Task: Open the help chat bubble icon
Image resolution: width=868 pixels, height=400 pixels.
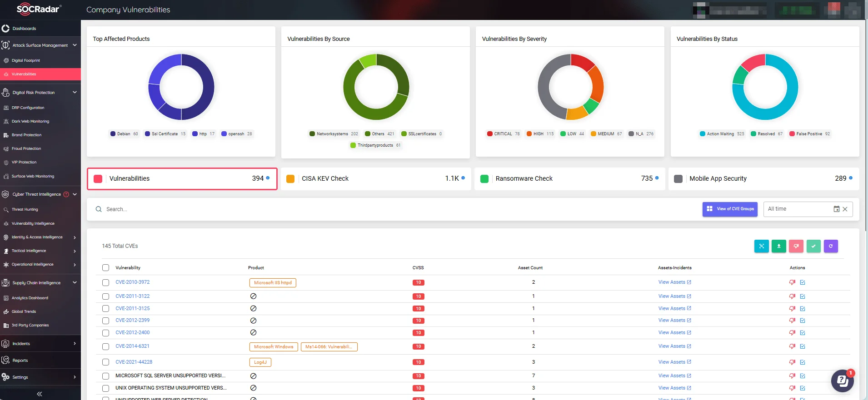Action: [843, 381]
